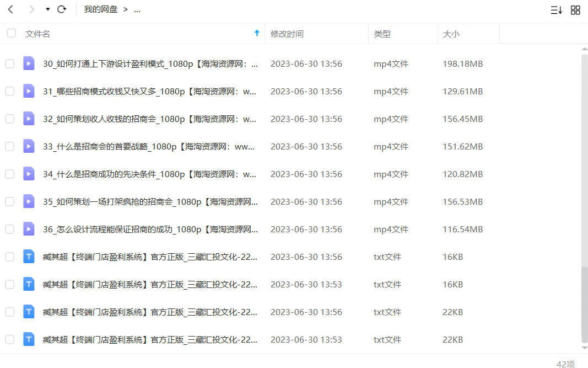Open file 35_如何策划一场打架疯抢的招商会
Image resolution: width=588 pixels, height=368 pixels.
pyautogui.click(x=150, y=202)
